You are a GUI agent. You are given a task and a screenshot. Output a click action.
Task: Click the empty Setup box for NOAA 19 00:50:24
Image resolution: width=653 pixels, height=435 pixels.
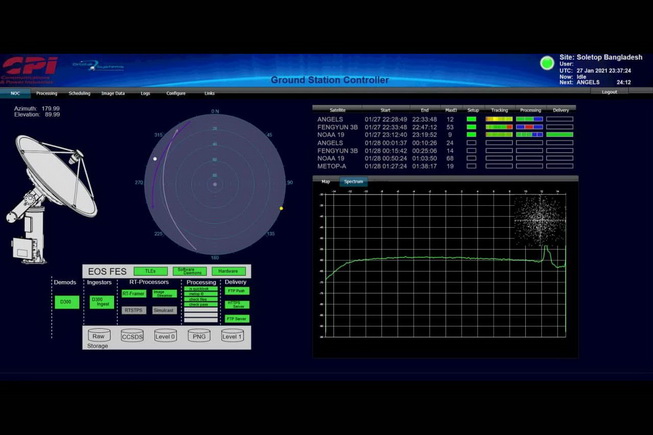(471, 158)
